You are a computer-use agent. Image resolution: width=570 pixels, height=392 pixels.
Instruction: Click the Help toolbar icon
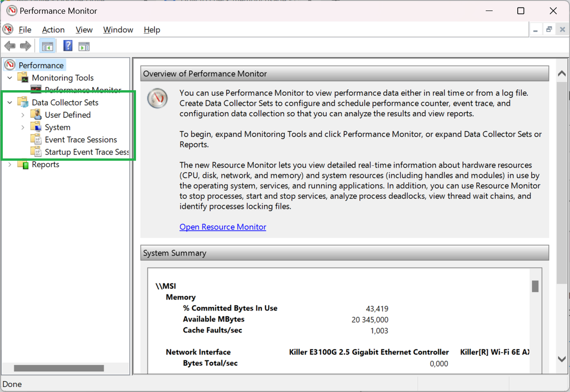coord(67,46)
